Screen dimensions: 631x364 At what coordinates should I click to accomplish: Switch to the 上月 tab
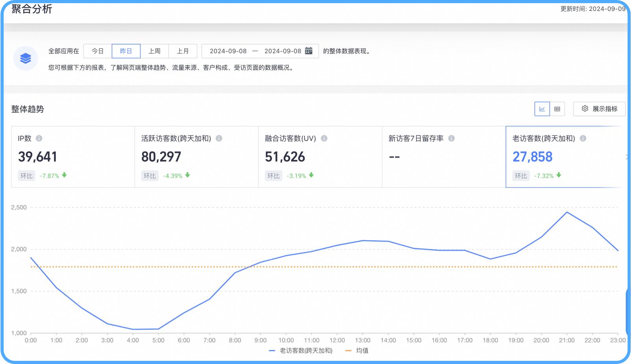pyautogui.click(x=184, y=51)
